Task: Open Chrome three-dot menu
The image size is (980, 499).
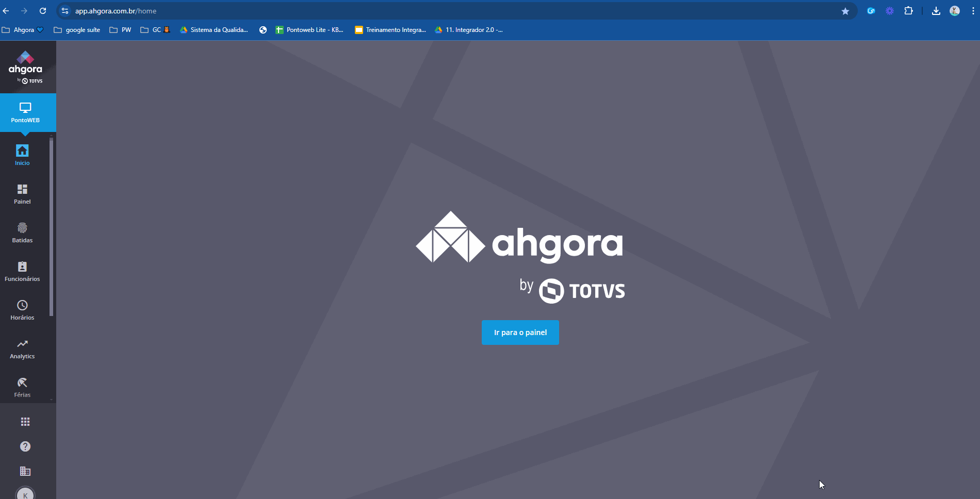Action: click(973, 11)
